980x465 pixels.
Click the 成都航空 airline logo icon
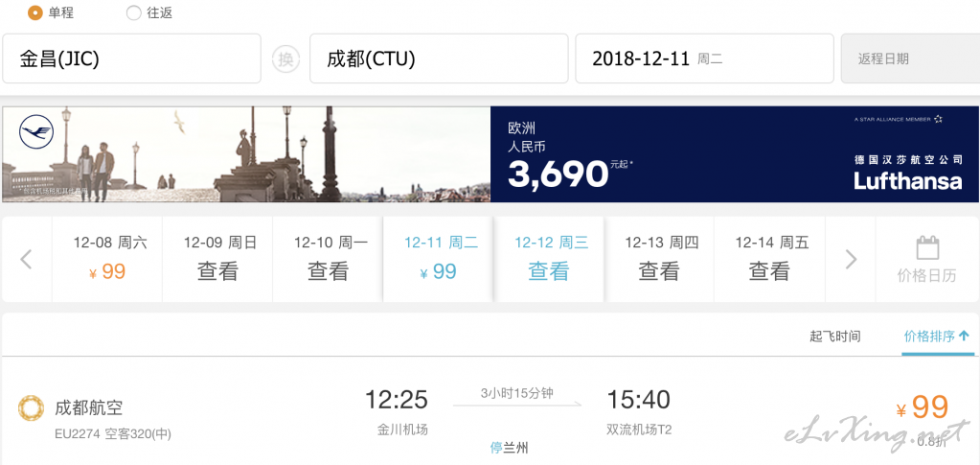pos(31,408)
